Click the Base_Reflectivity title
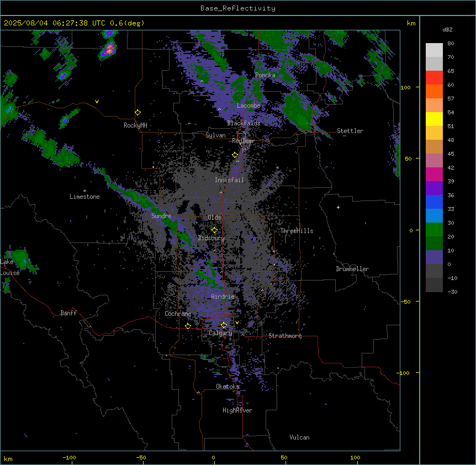 (x=238, y=8)
